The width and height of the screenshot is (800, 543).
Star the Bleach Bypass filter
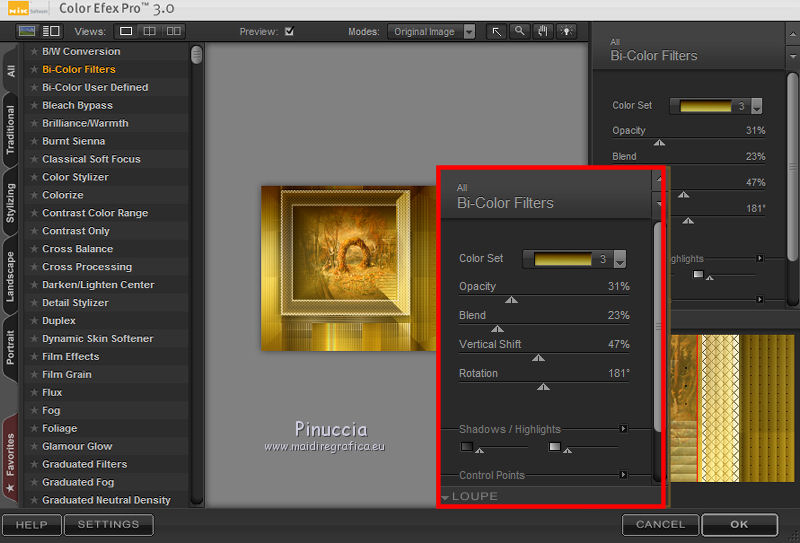click(34, 105)
